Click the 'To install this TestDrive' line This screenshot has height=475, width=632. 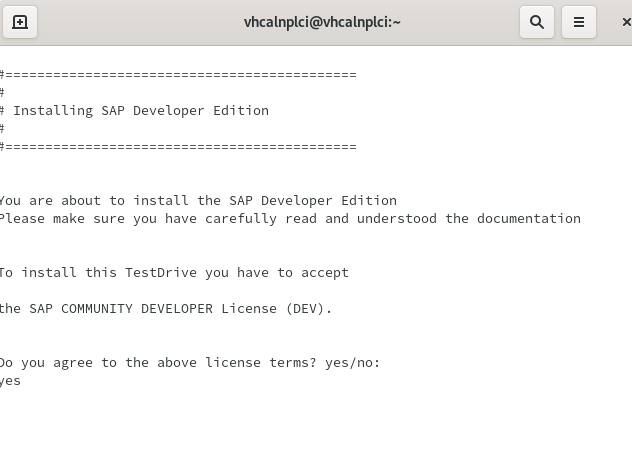point(174,273)
